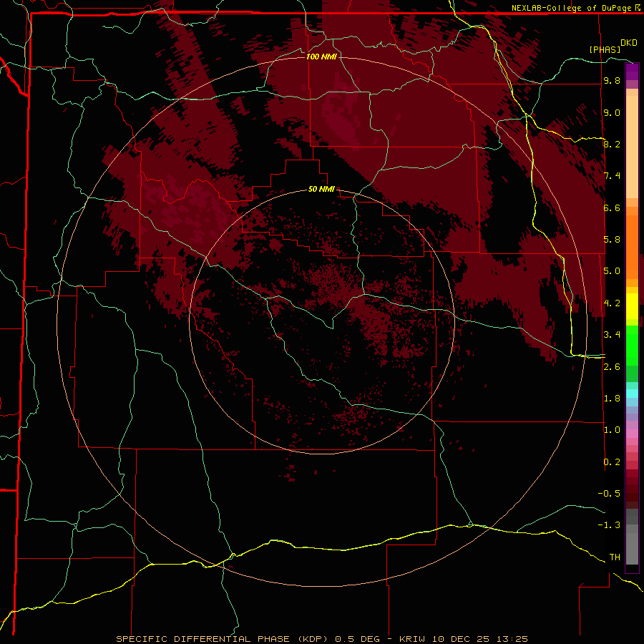The height and width of the screenshot is (644, 644).
Task: Select the 4.2 scale value
Action: [x=612, y=303]
